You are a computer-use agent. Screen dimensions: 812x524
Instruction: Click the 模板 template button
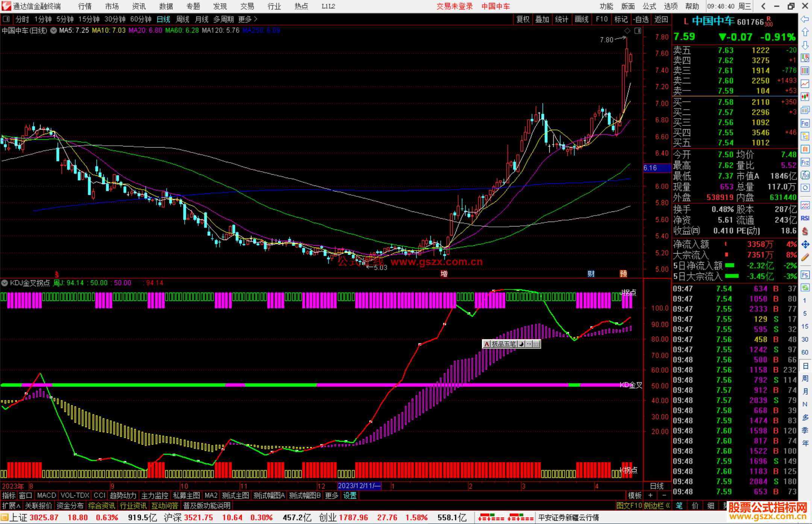pos(635,495)
